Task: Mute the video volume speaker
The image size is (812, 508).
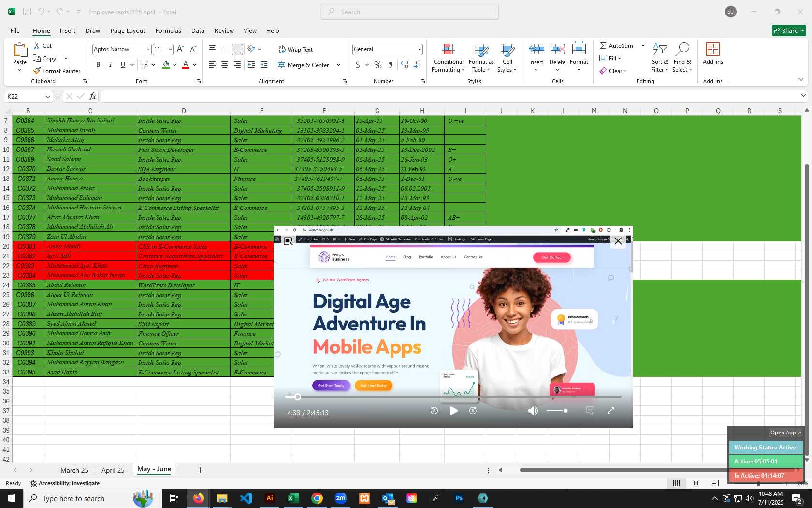Action: pyautogui.click(x=533, y=411)
